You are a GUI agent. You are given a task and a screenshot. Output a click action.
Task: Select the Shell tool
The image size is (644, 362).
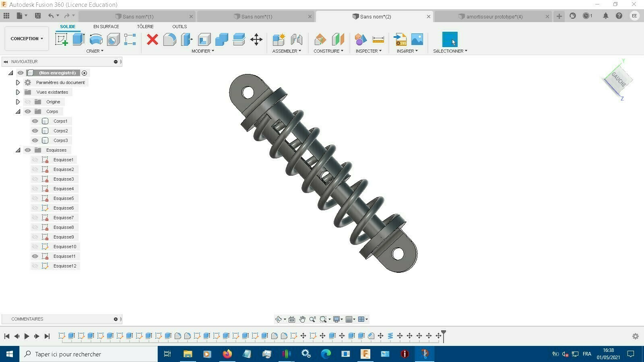click(204, 39)
